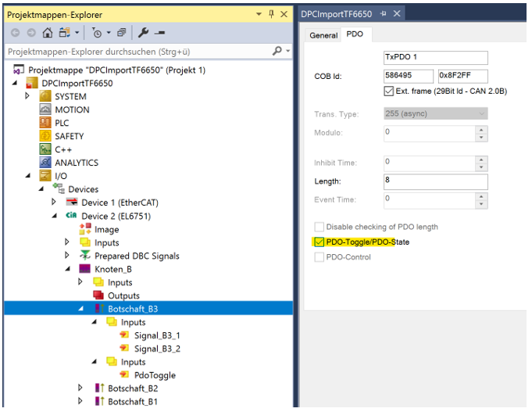Collapse the Botschaft_B3 node
The image size is (532, 412).
(x=80, y=308)
